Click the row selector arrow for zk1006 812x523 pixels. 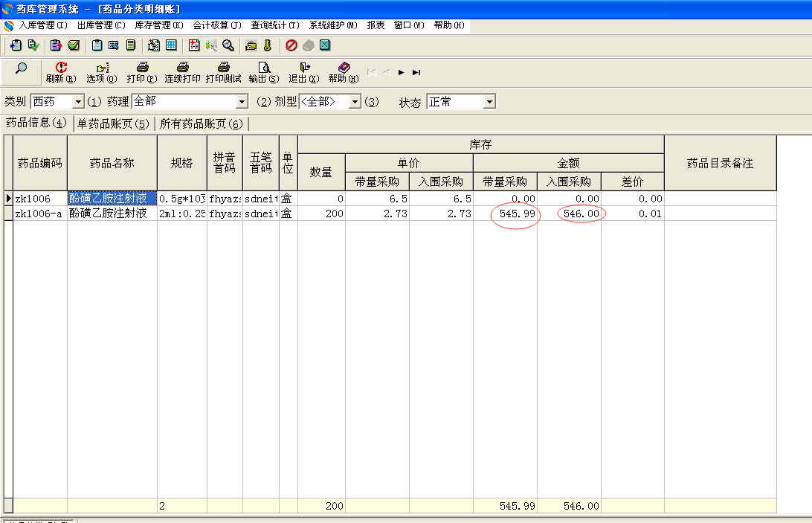[x=8, y=199]
